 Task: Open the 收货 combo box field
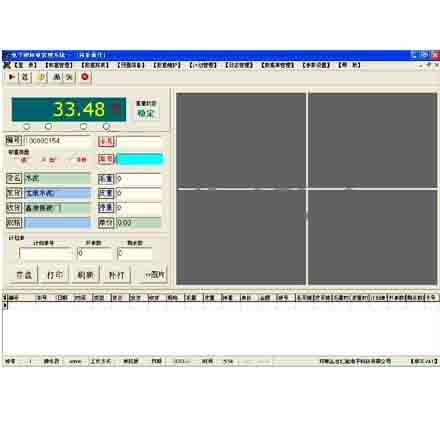tap(57, 208)
